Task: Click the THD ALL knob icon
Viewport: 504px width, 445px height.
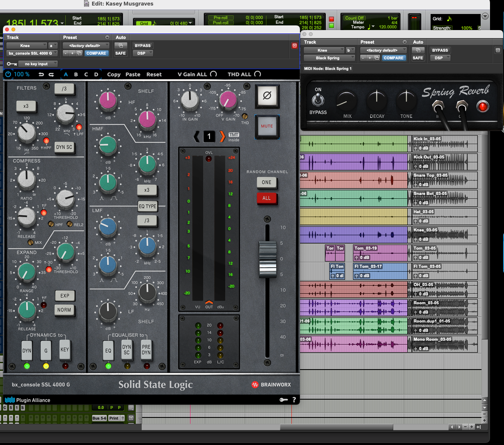Action: tap(258, 74)
